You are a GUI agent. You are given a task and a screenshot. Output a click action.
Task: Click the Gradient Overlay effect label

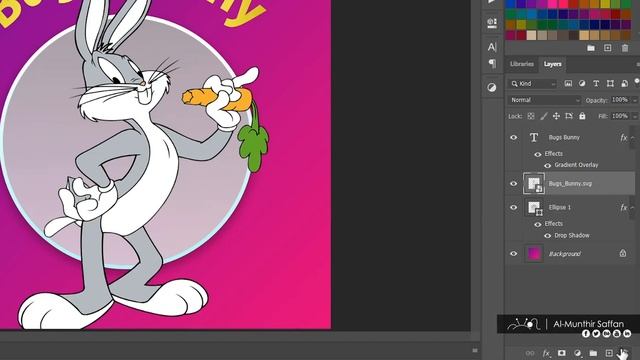[x=576, y=165]
